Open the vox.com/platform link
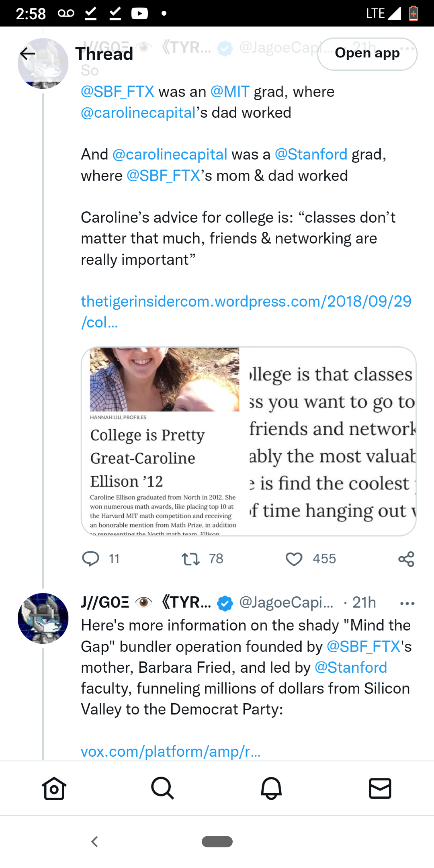Viewport: 434px width, 868px height. click(171, 751)
